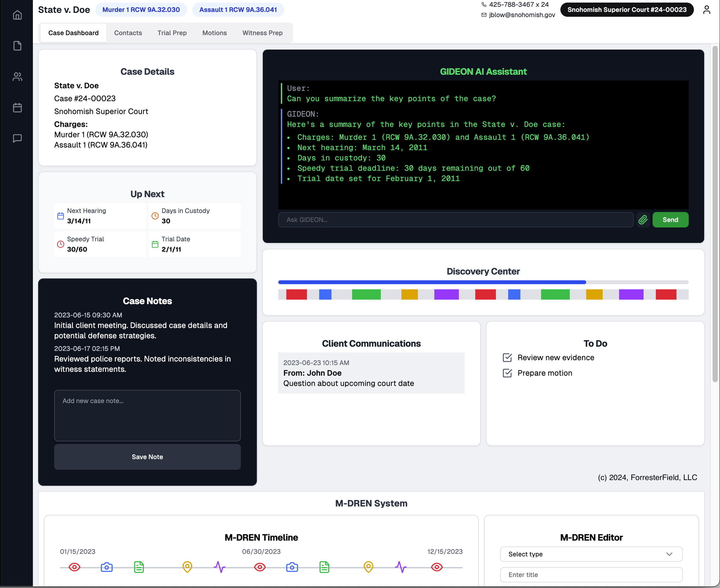Open the user profile icon at top right
The height and width of the screenshot is (588, 720).
point(707,9)
